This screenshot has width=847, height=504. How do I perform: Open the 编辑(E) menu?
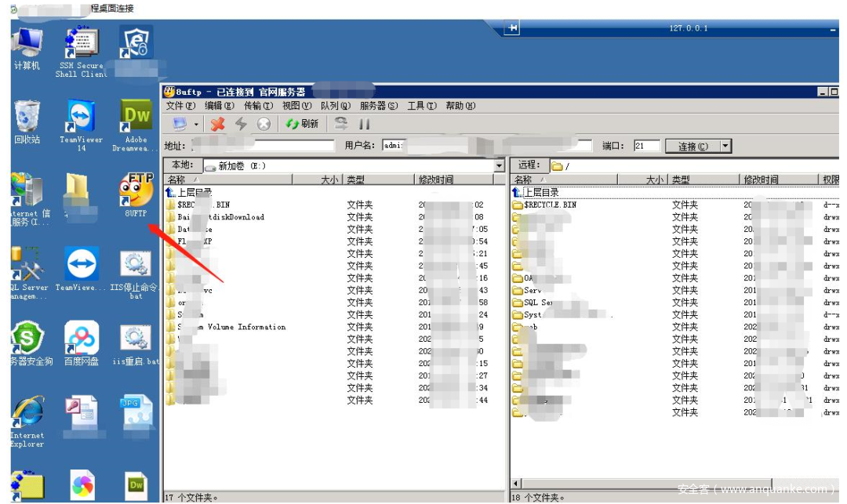click(x=220, y=106)
